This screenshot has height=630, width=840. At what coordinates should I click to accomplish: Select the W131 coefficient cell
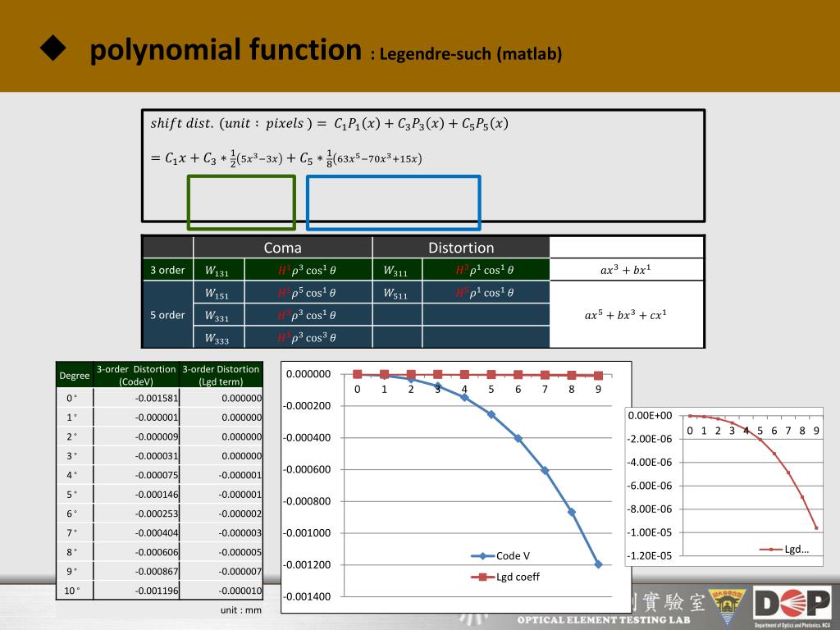click(x=217, y=271)
